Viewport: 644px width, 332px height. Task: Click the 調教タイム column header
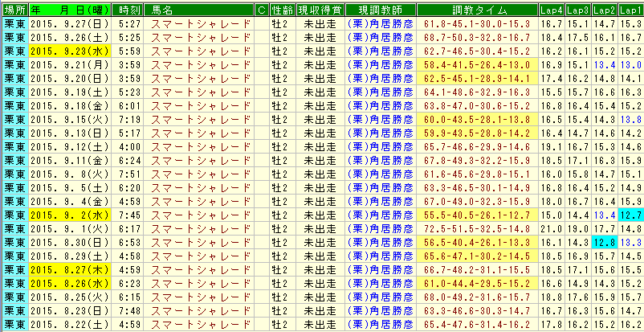(x=477, y=9)
